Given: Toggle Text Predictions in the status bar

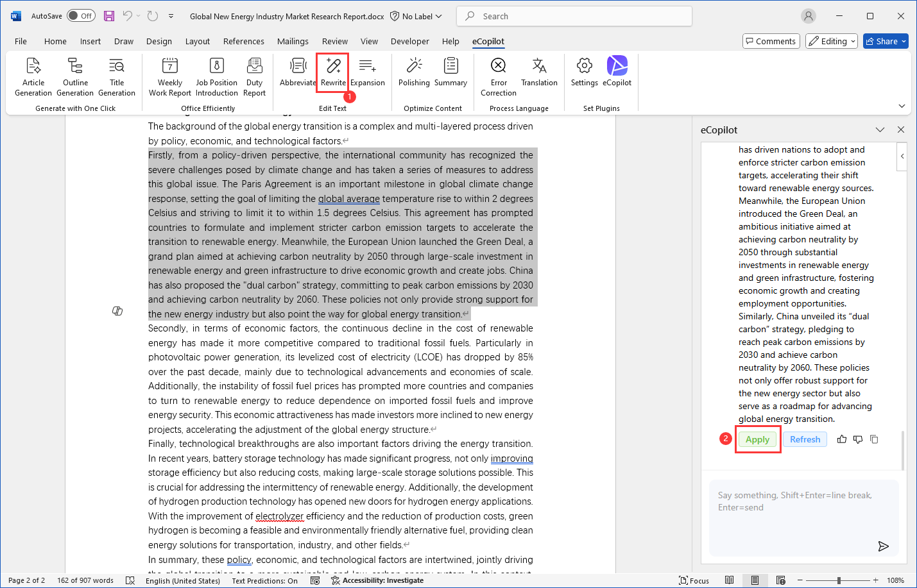Looking at the screenshot, I should pyautogui.click(x=264, y=580).
